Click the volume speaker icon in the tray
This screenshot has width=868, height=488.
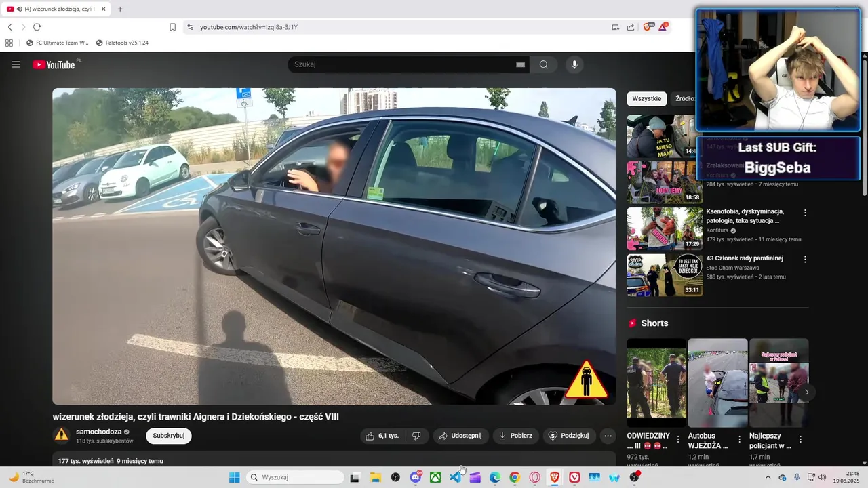[x=823, y=477]
